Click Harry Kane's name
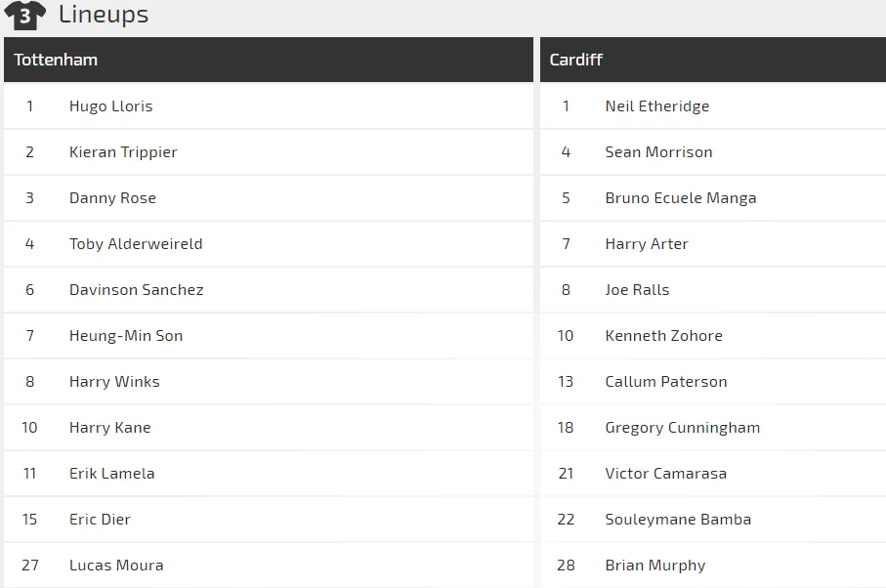This screenshot has width=886, height=588. [x=109, y=428]
